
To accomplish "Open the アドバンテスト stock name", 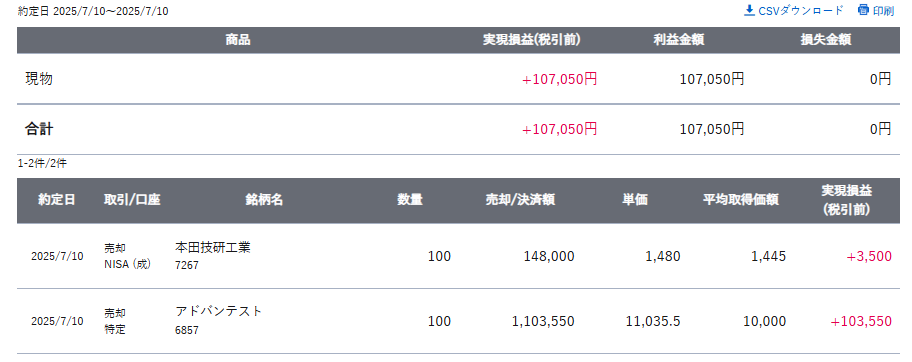I will coord(219,311).
